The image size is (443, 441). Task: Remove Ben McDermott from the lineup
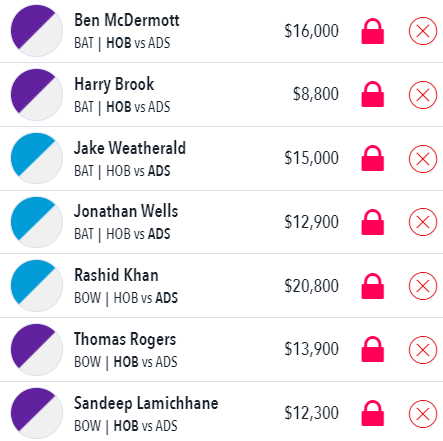pyautogui.click(x=423, y=31)
